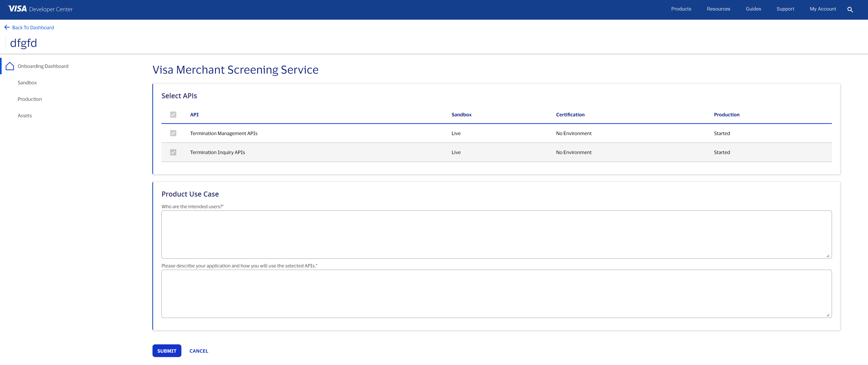Open the My Account menu

click(x=823, y=9)
